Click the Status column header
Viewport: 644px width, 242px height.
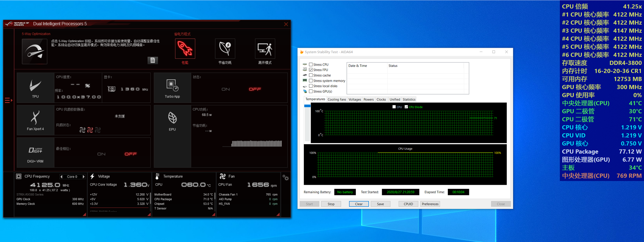pos(425,66)
